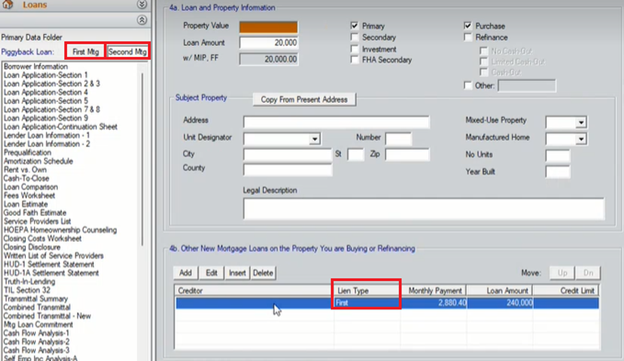Select Rent vs. Own form
The image size is (624, 361).
25,170
